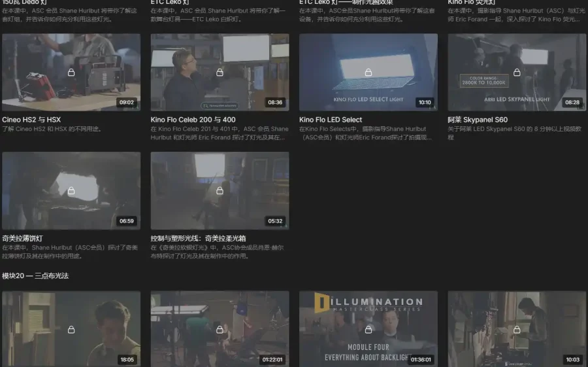The image size is (588, 367).
Task: Click the lock icon on 控制与塑形光线 video
Action: tap(220, 191)
